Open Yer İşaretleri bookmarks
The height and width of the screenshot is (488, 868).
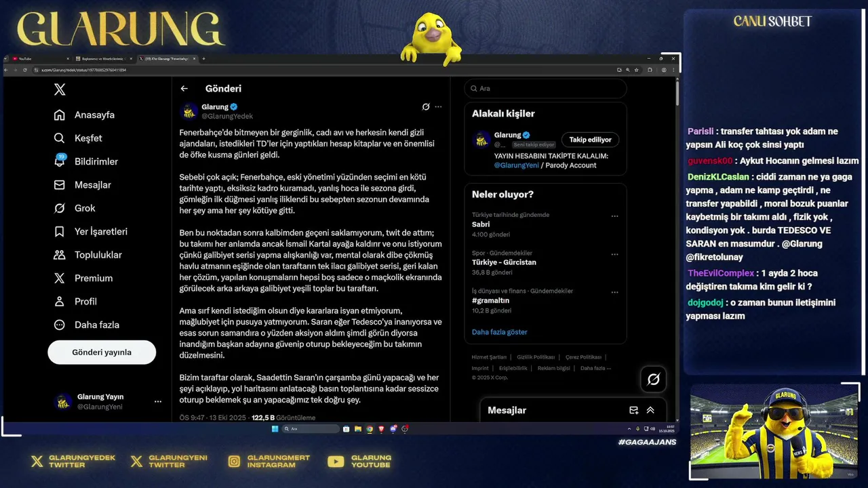(x=90, y=232)
